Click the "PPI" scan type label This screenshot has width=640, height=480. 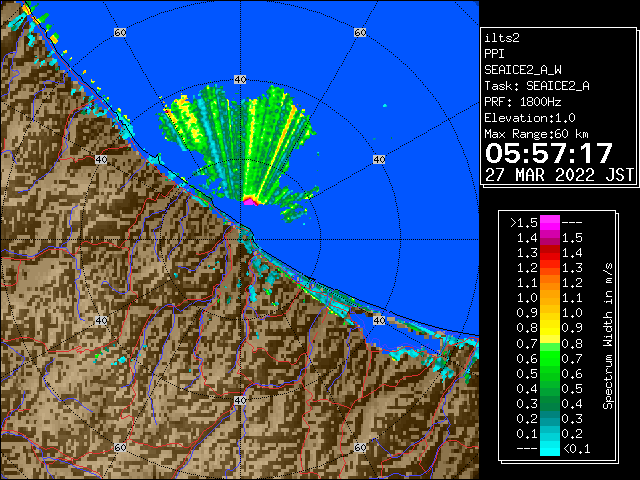pos(494,54)
